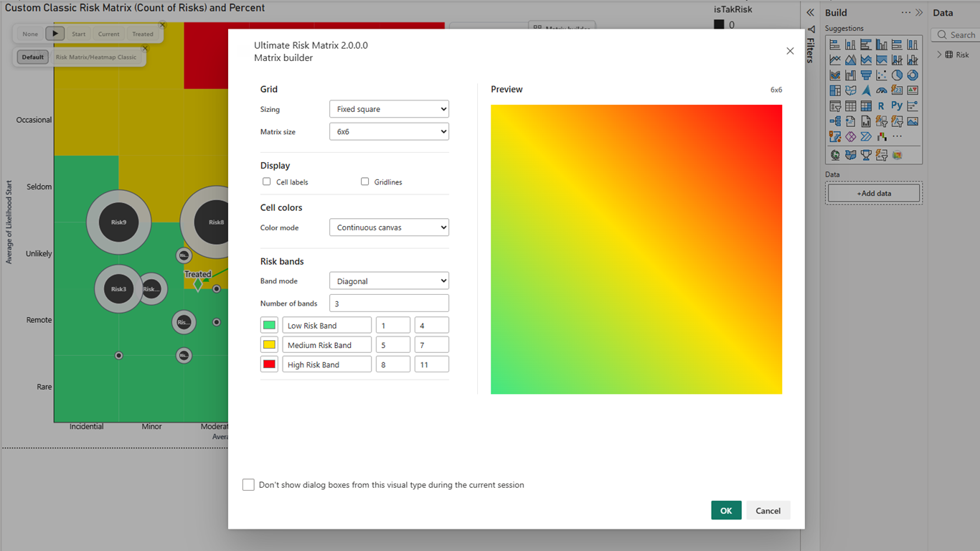Toggle the Current state button
This screenshot has height=551, width=980.
click(109, 34)
